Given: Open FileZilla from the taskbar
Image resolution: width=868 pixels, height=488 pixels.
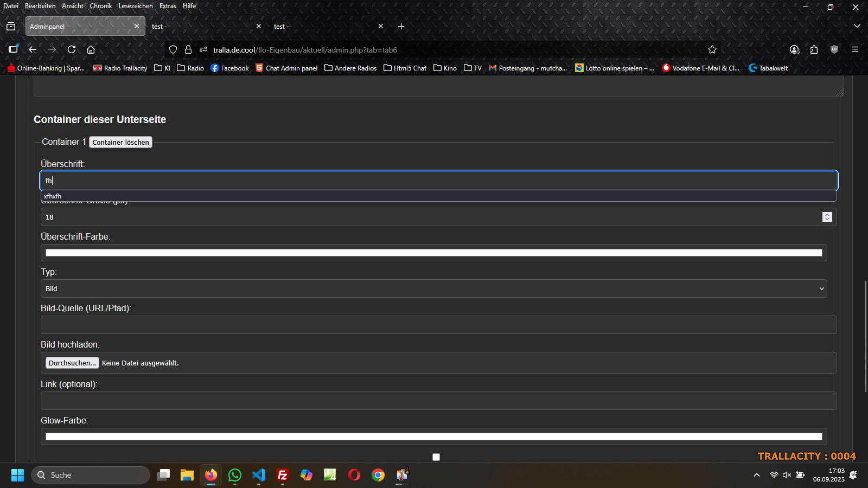Looking at the screenshot, I should (x=283, y=475).
